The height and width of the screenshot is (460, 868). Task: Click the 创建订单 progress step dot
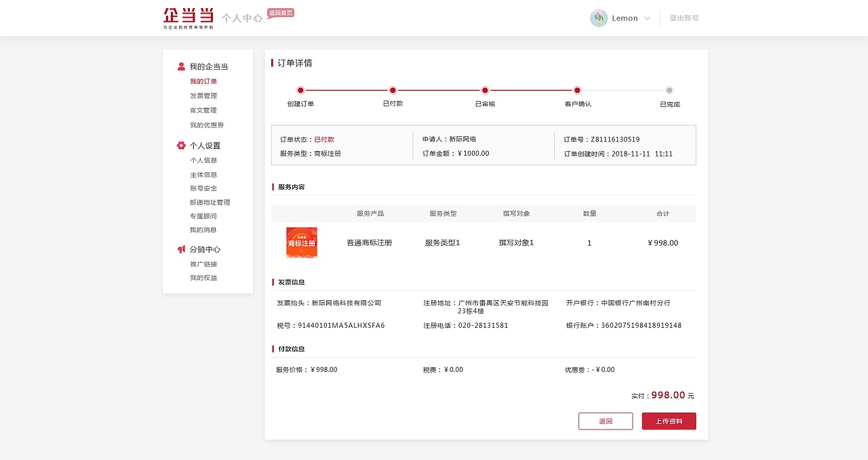point(300,90)
